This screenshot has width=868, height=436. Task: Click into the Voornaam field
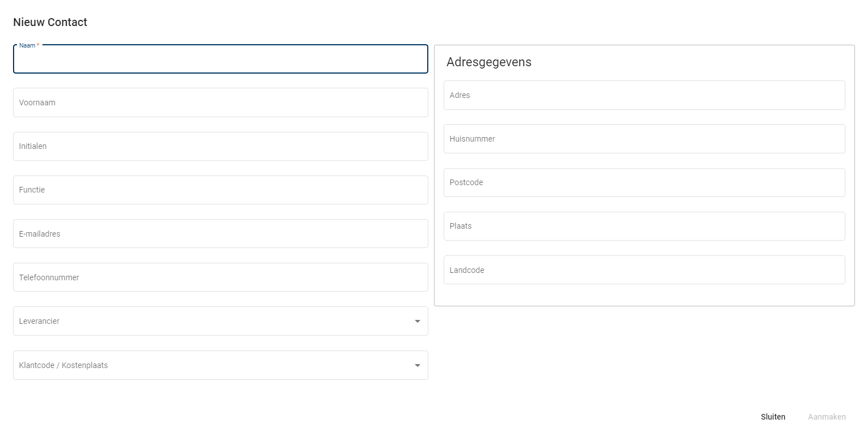click(x=220, y=103)
